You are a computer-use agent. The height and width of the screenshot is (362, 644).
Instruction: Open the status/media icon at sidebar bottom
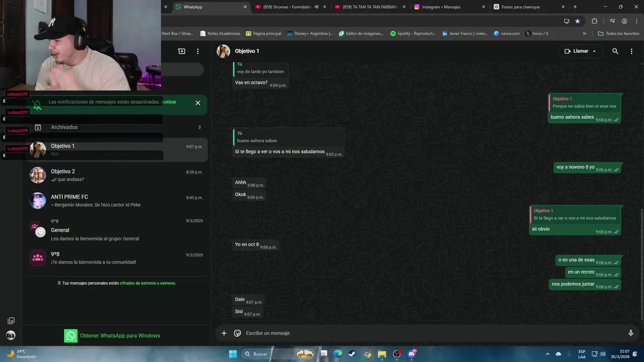(x=11, y=321)
